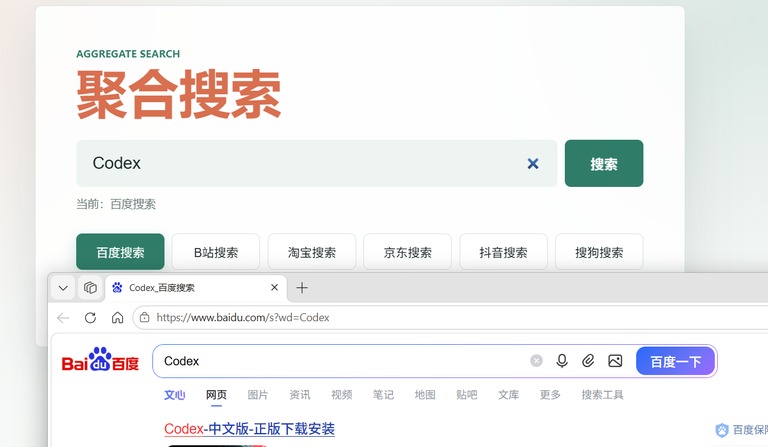The width and height of the screenshot is (768, 447).
Task: View site info via the lock icon
Action: [144, 317]
